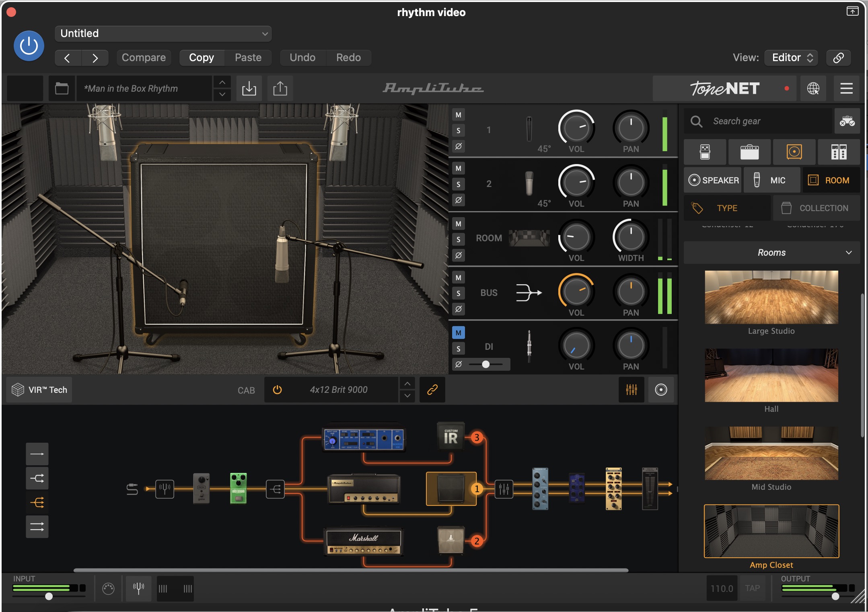
Task: Click the TAP tempo button
Action: pyautogui.click(x=752, y=589)
